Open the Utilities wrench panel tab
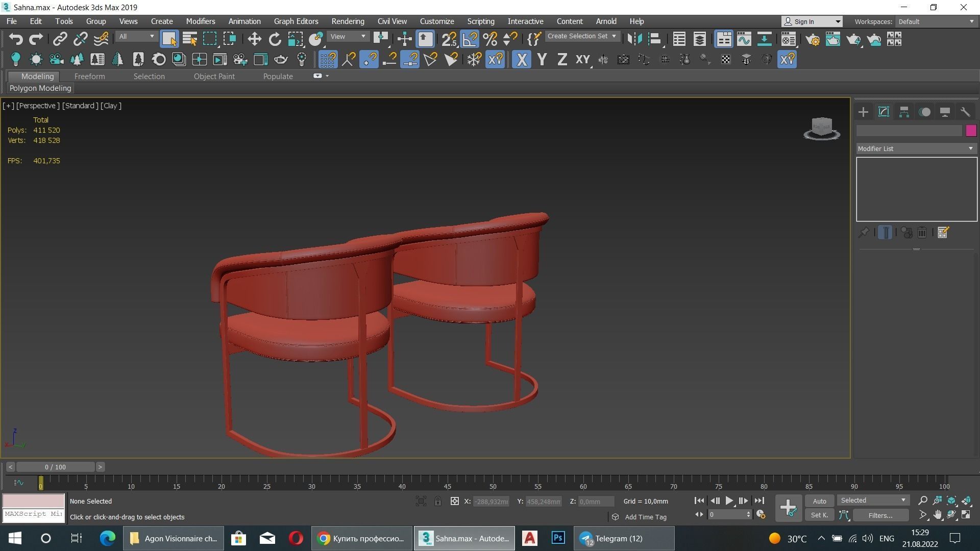Screen dimensions: 980x551 click(965, 112)
